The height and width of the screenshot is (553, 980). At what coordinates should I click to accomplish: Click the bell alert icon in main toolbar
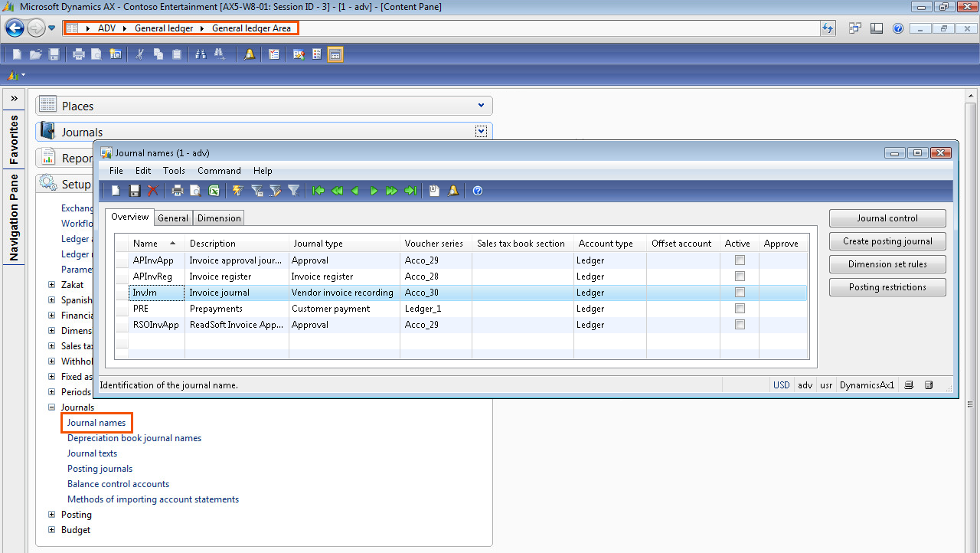click(x=250, y=54)
